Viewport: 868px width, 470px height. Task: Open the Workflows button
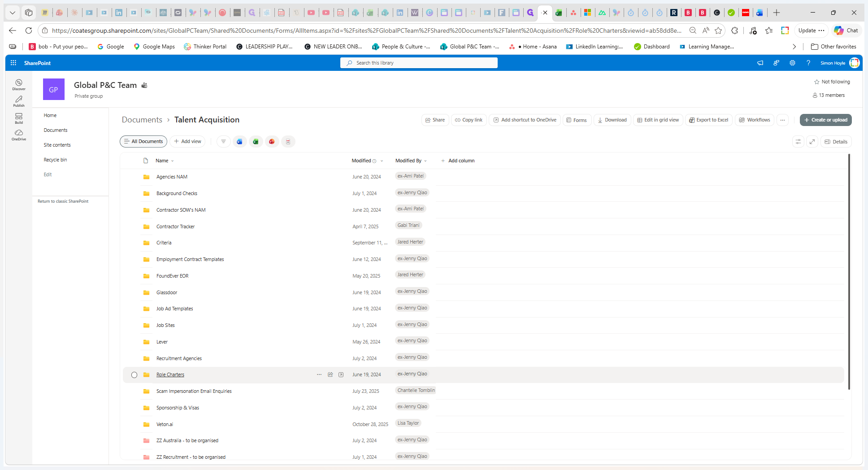point(755,120)
